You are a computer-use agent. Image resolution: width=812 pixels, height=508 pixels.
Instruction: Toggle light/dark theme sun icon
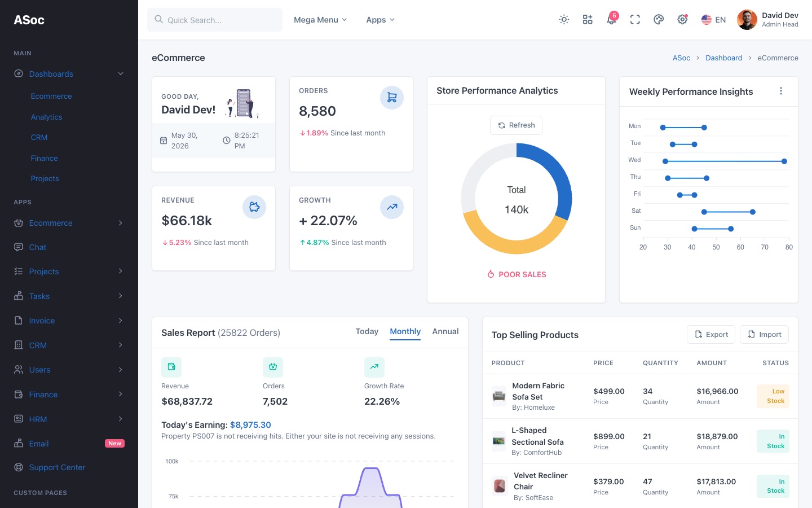(564, 20)
